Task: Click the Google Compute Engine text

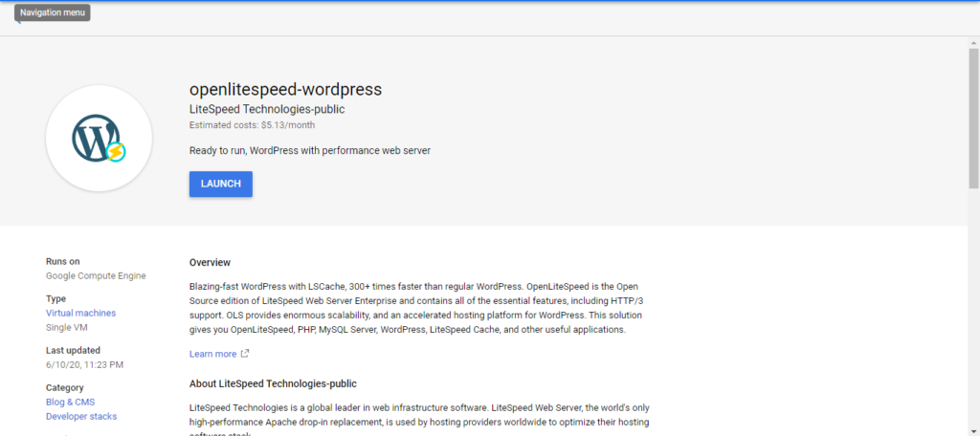Action: point(97,275)
